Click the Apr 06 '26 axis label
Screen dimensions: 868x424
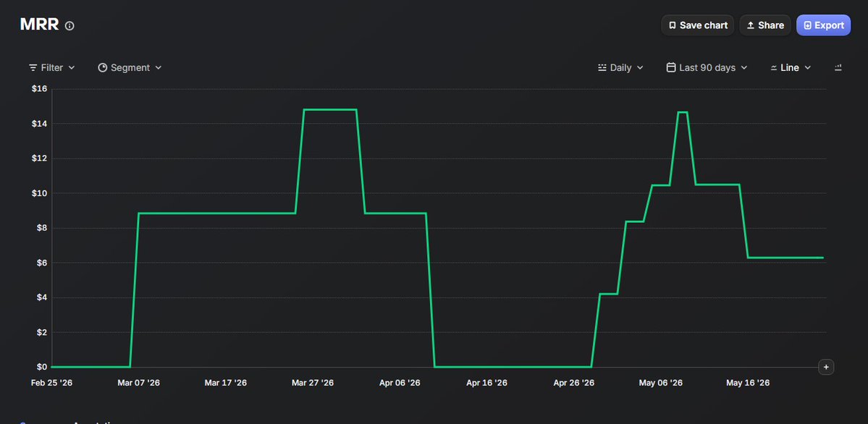[400, 383]
